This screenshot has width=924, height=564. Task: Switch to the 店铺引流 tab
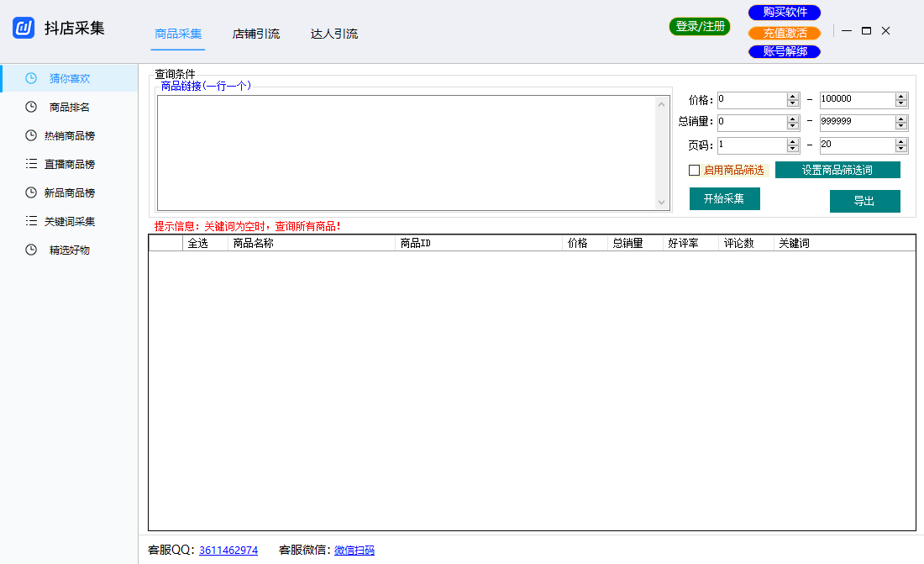(x=255, y=34)
